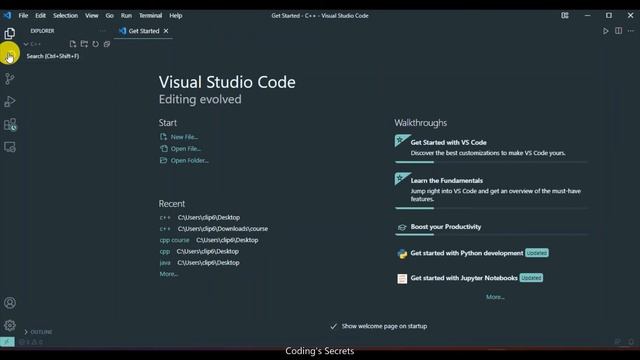Open the Explorer view in activity bar
The image size is (640, 360).
click(10, 33)
